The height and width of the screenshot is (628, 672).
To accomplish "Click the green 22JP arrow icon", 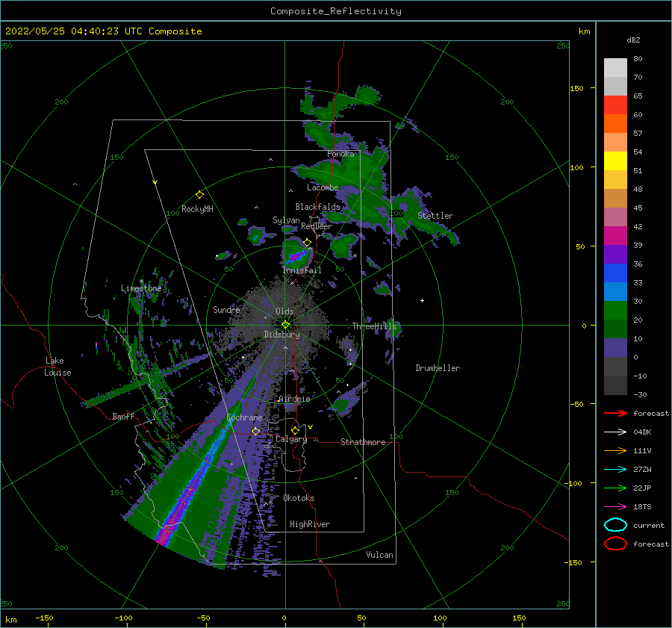I will (x=615, y=488).
